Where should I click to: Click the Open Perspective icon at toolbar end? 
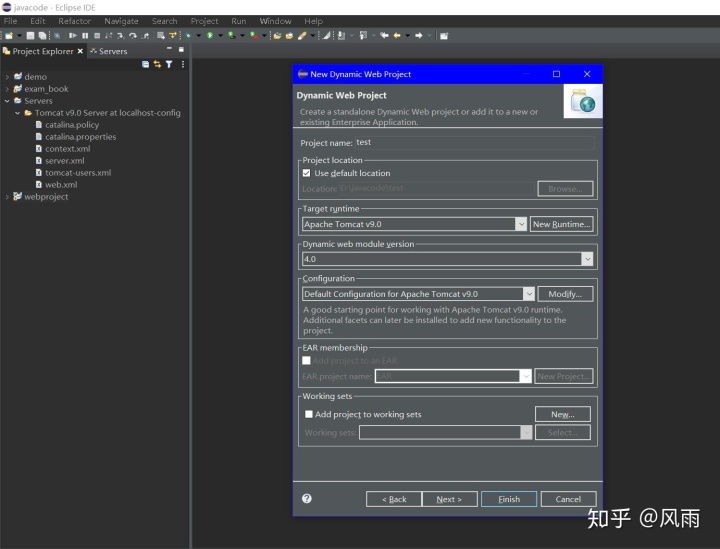pos(444,35)
